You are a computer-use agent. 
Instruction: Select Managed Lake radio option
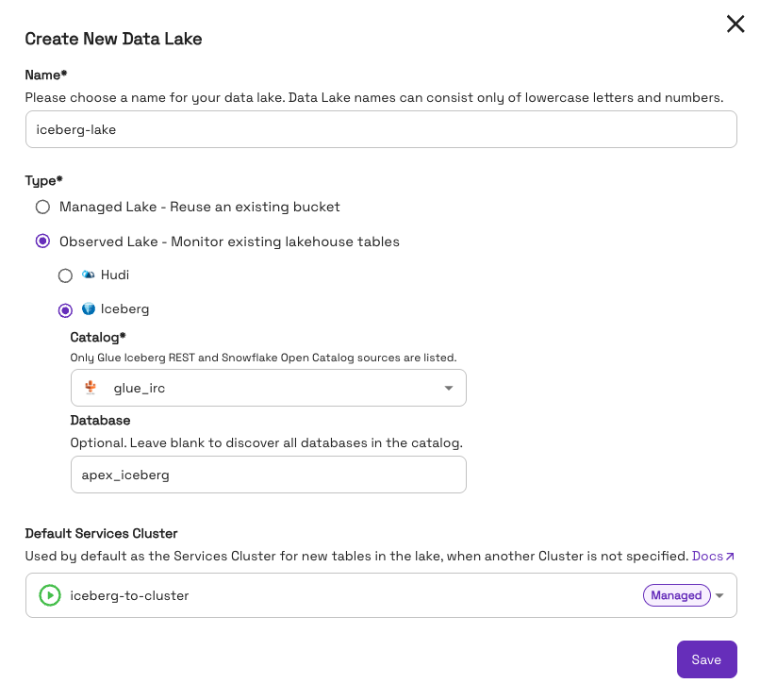(x=42, y=208)
